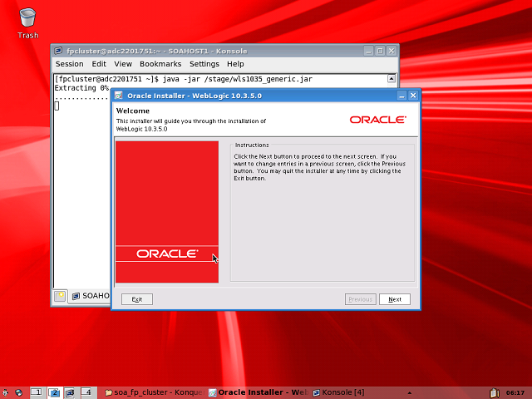Open Bookmarks menu in Konsole

[160, 64]
